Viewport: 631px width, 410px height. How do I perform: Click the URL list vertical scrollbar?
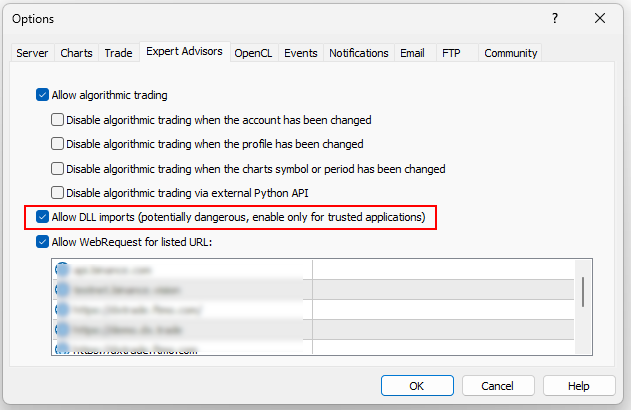583,292
